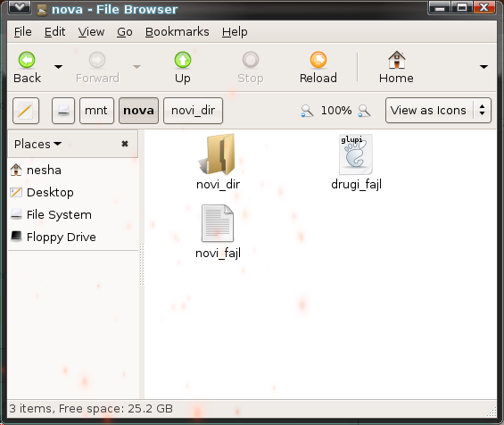Close the Places side pane
This screenshot has height=425, width=504.
coord(125,144)
